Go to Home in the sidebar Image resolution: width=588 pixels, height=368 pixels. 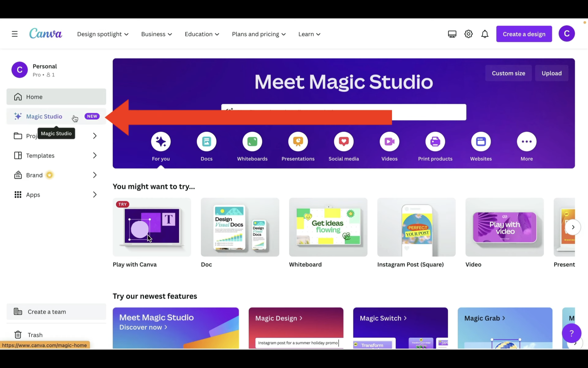pos(56,97)
